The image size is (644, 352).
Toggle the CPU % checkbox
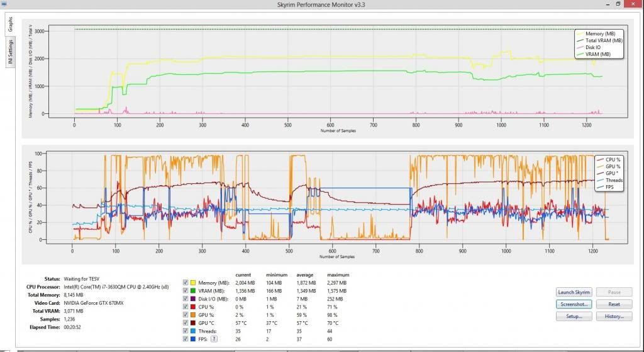click(186, 307)
